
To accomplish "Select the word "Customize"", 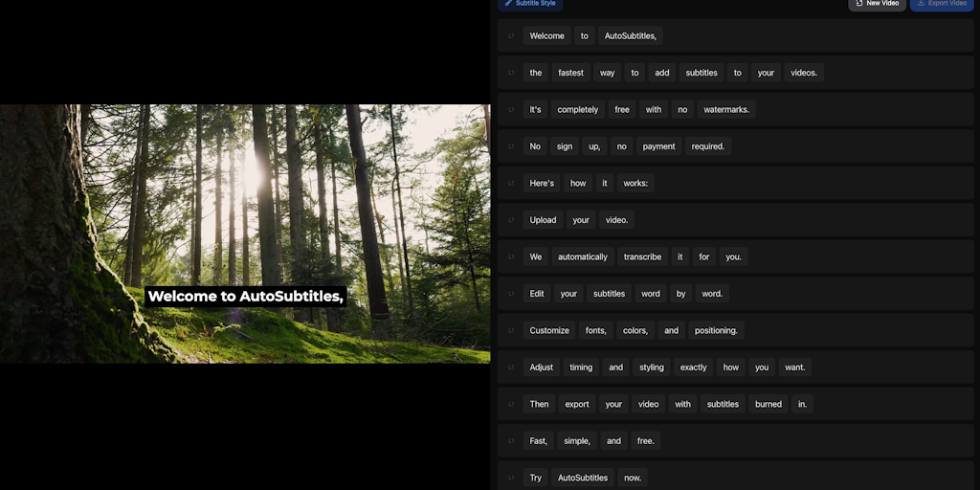I will (549, 330).
